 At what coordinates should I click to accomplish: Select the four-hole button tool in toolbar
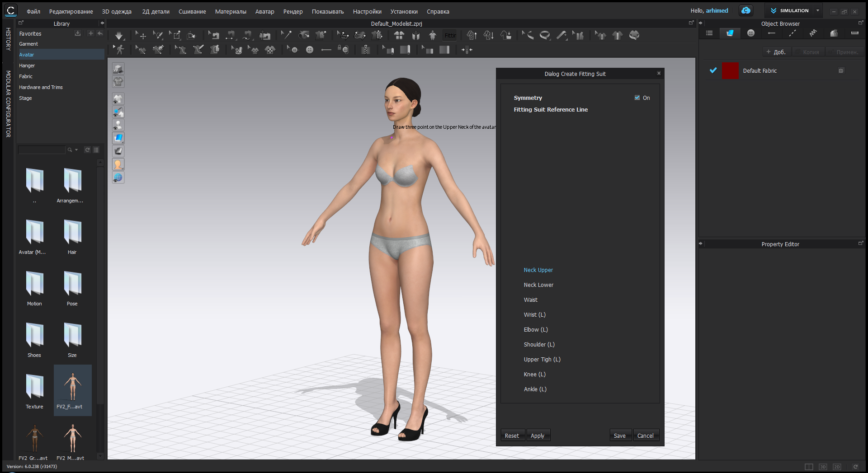[309, 50]
